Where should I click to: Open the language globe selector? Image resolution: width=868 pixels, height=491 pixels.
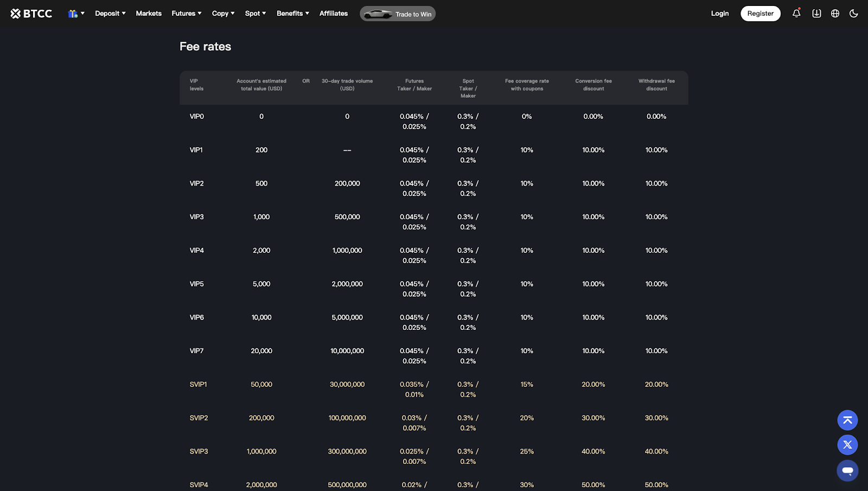(835, 14)
